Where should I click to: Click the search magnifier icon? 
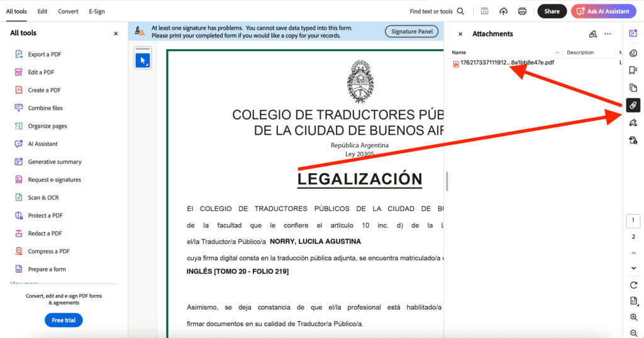[x=461, y=11]
